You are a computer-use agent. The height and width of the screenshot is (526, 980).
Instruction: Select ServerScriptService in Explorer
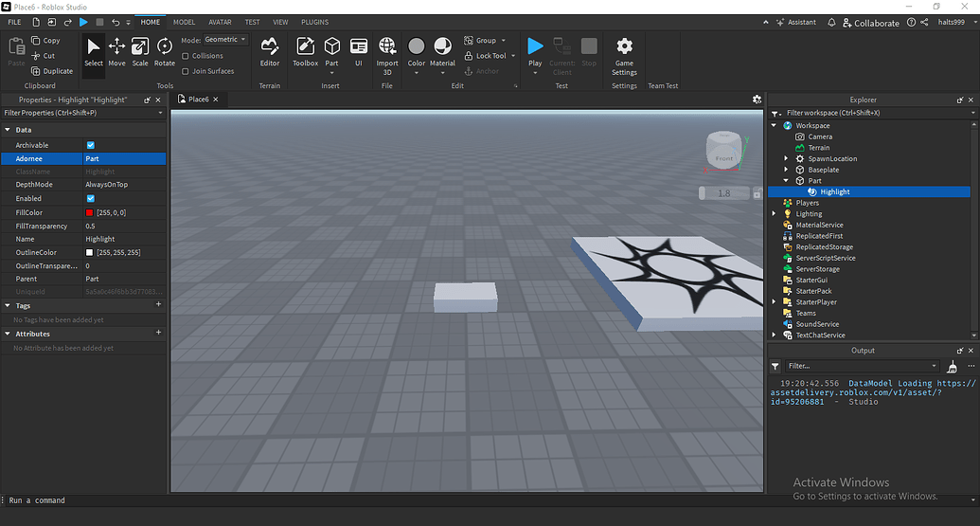click(825, 259)
